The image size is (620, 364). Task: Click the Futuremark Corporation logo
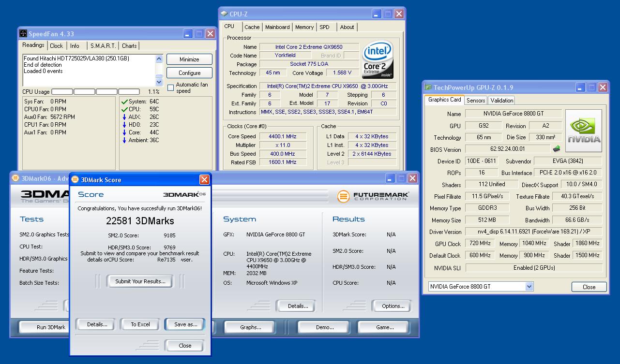373,196
